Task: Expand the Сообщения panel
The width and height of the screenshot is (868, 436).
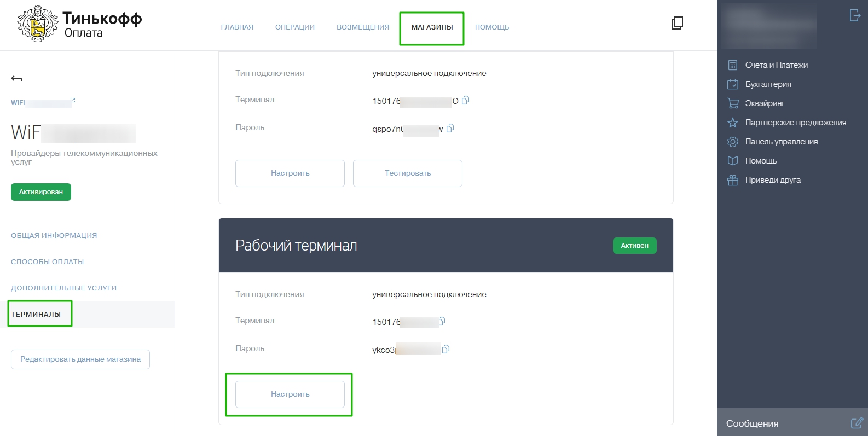Action: pyautogui.click(x=752, y=423)
